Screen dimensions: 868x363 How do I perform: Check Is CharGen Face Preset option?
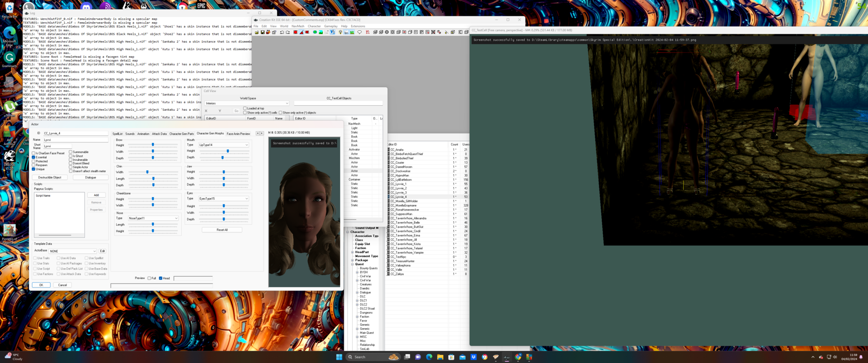coord(33,153)
